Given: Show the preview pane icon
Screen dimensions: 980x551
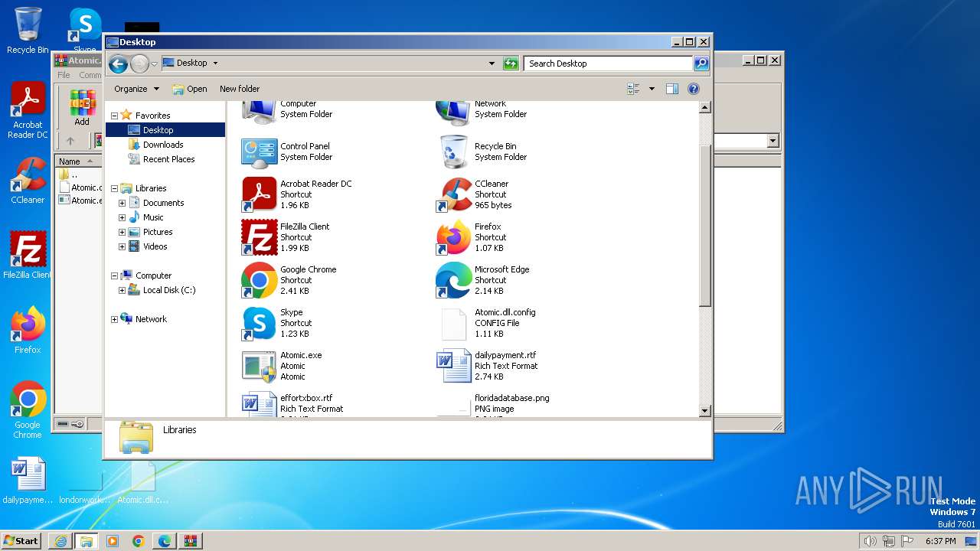Looking at the screenshot, I should (x=671, y=89).
